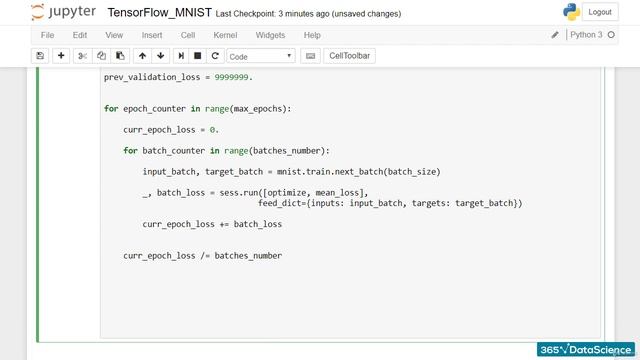Open the View menu

coord(114,35)
